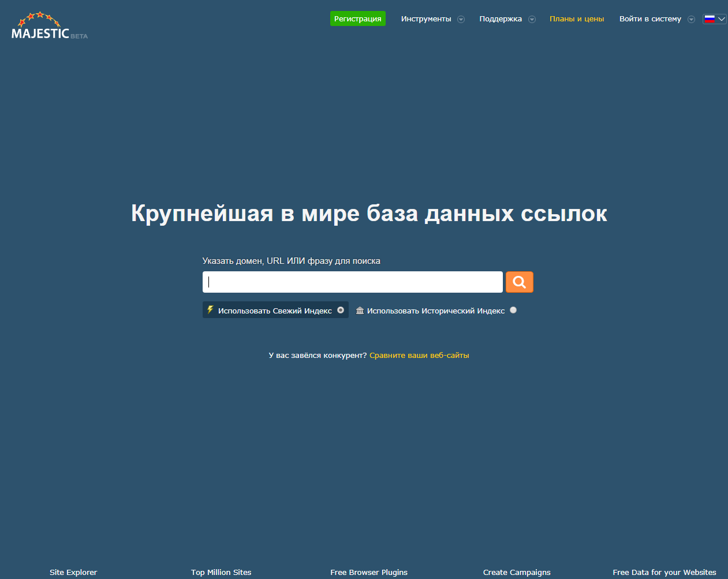
Task: Expand the Инструменты dropdown arrow
Action: 461,19
